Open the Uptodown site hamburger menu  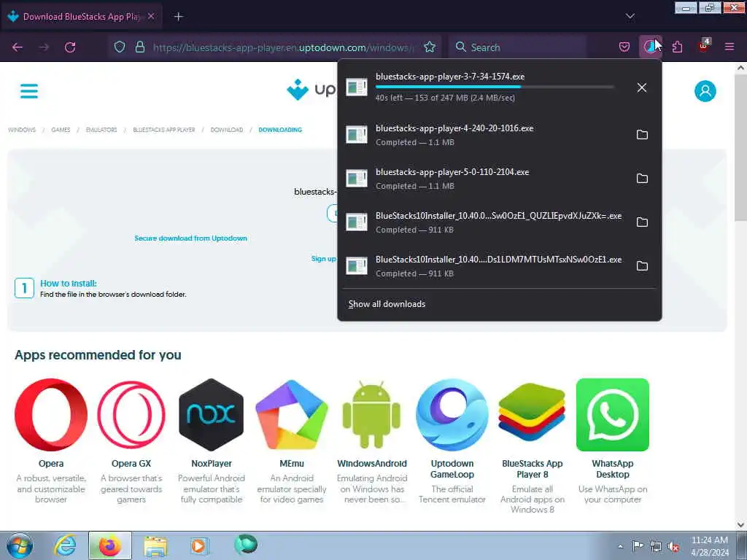[29, 91]
